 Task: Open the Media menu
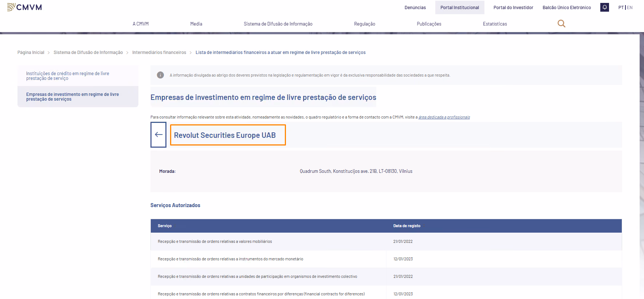click(x=196, y=24)
